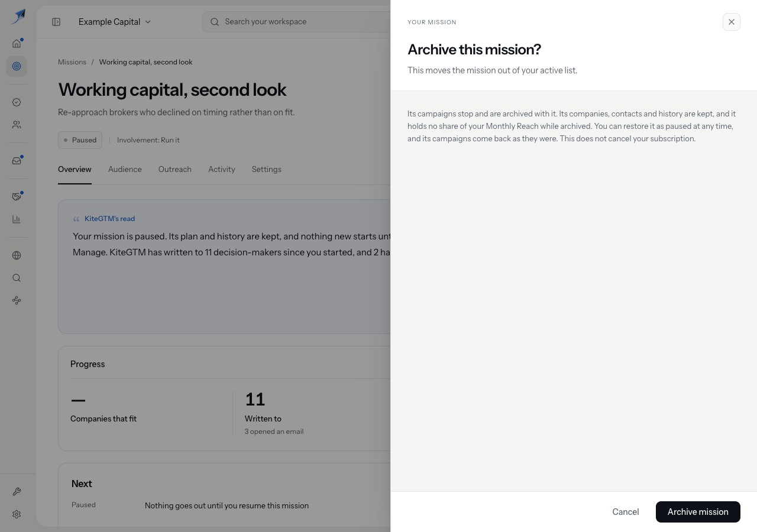Click the breadcrumb Working capital, second look
The image size is (757, 532).
[x=145, y=62]
